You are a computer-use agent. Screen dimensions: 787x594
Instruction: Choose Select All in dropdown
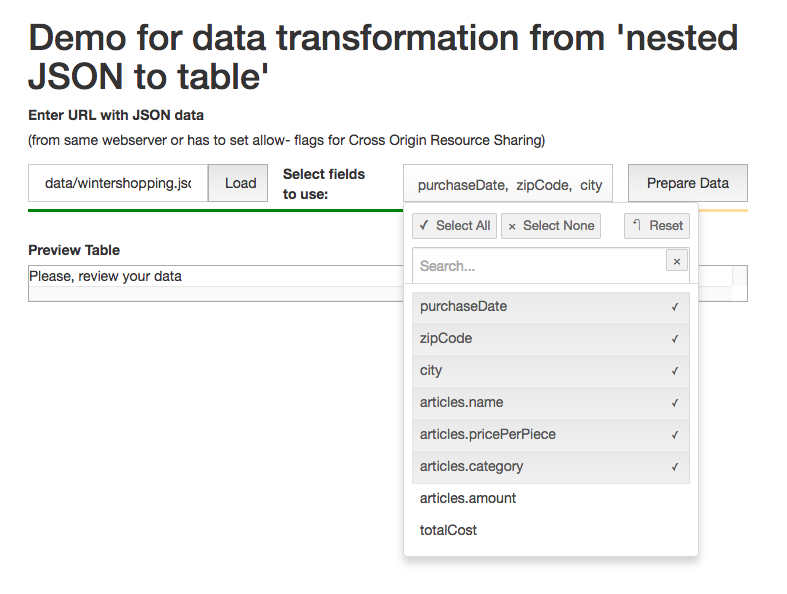[x=454, y=226]
